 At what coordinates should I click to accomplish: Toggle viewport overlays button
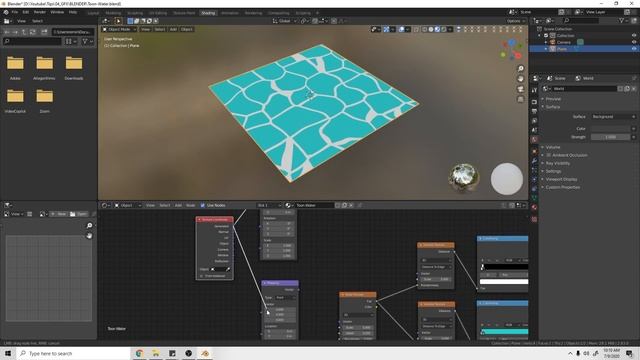402,29
